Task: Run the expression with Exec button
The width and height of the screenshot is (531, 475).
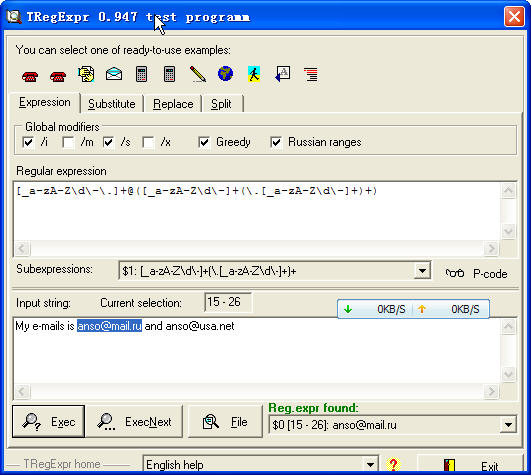Action: pyautogui.click(x=48, y=422)
